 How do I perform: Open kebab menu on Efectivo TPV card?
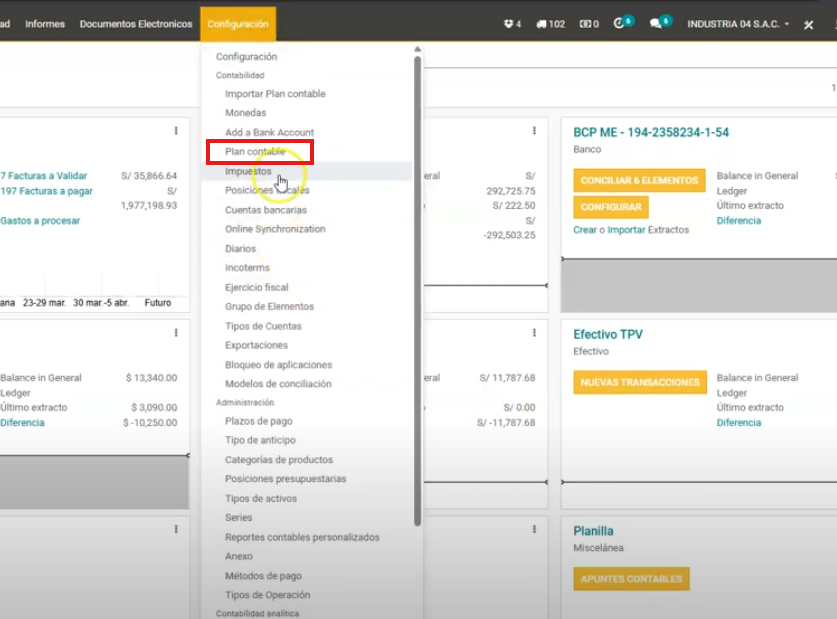coord(833,333)
